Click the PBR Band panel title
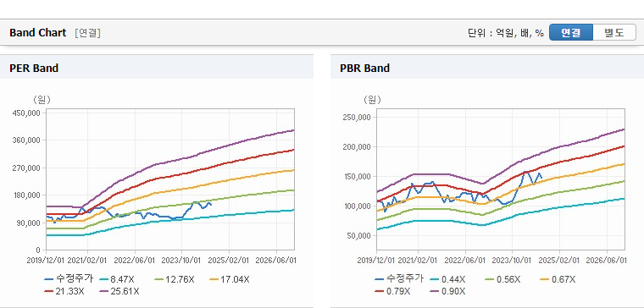Viewport: 644px width, 308px height. click(x=364, y=68)
